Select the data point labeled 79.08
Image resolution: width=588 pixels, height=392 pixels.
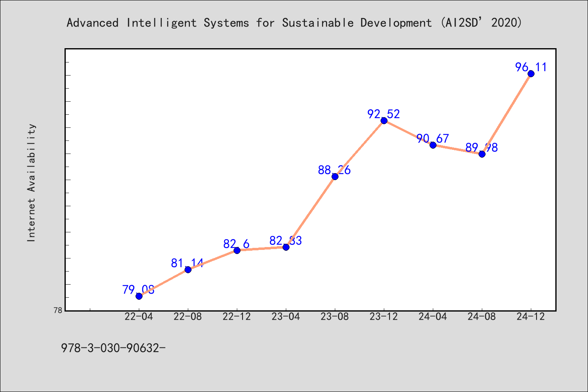click(139, 296)
